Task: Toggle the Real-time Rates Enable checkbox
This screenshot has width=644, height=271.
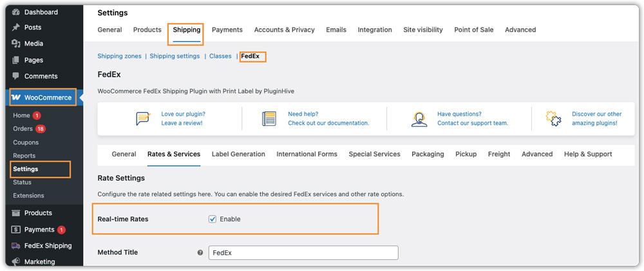Action: [x=213, y=220]
